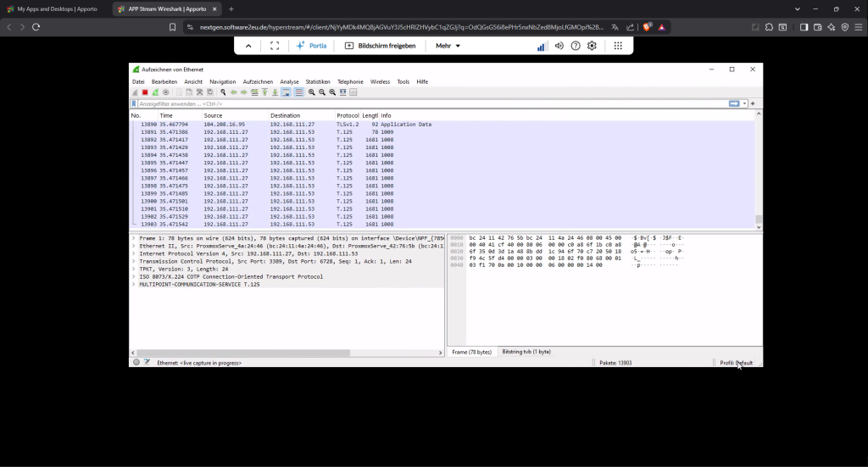Restart the current capture using the green fin
The width and height of the screenshot is (868, 467).
point(155,92)
